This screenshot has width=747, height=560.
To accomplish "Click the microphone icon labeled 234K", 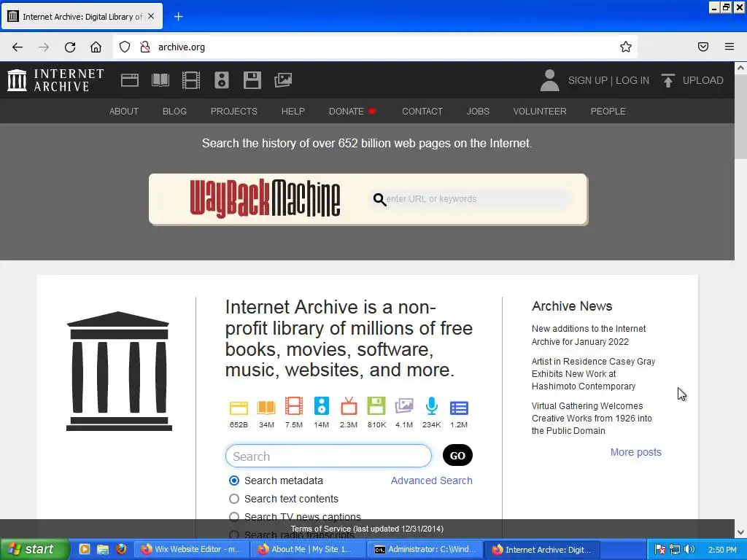I will point(432,407).
